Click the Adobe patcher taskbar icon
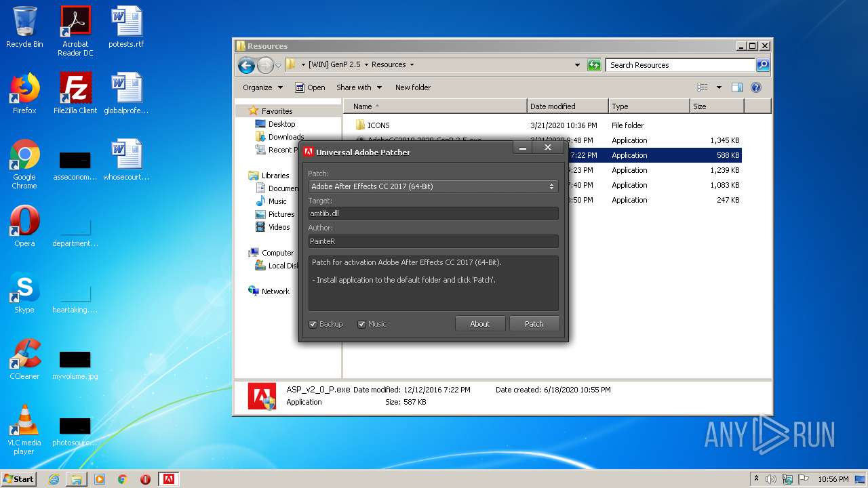The height and width of the screenshot is (488, 868). 168,479
